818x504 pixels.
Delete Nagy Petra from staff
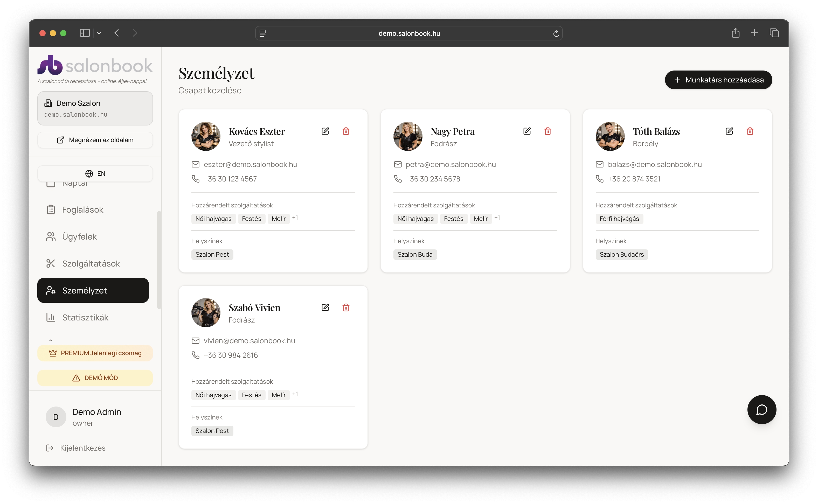(x=547, y=131)
